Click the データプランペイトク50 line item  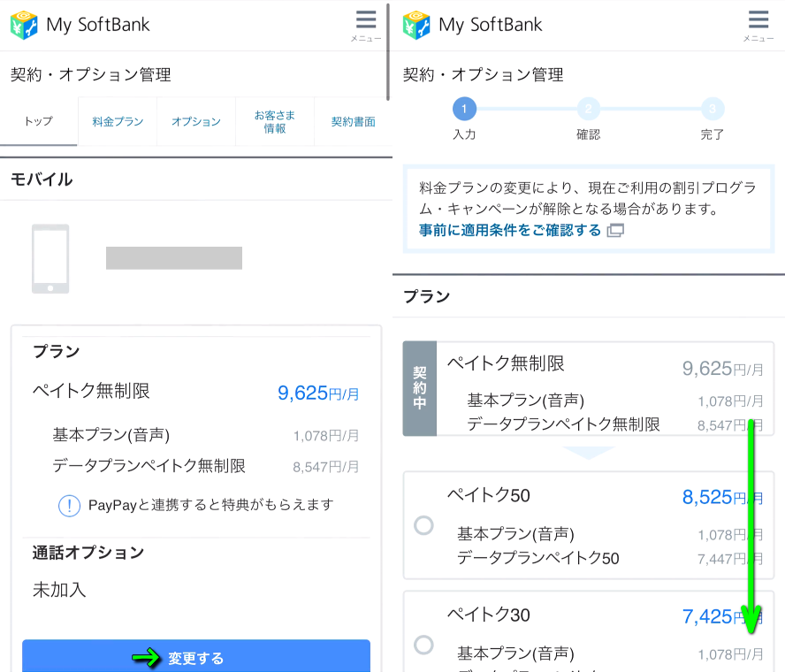click(538, 558)
